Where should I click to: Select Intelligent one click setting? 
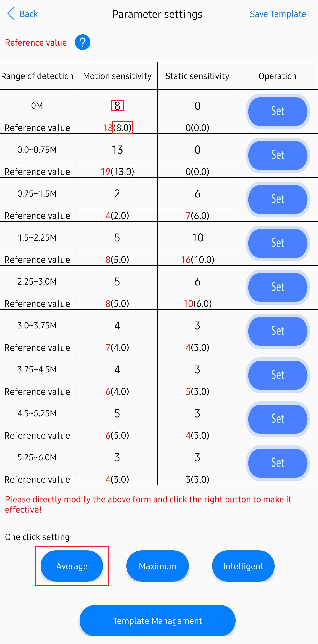243,566
